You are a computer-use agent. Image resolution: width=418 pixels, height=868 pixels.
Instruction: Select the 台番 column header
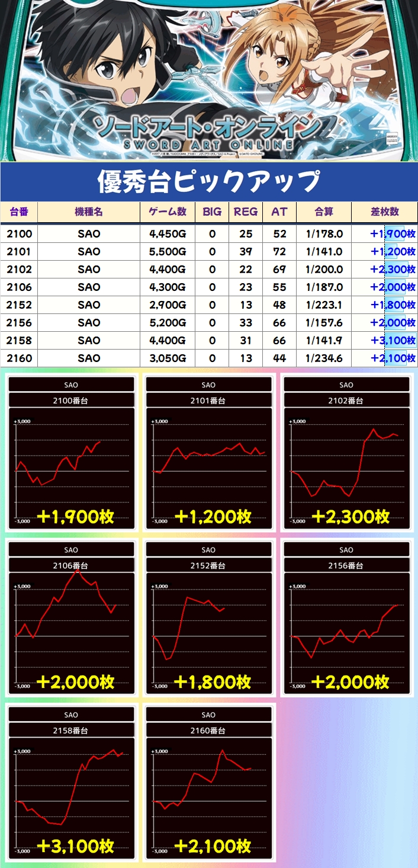pyautogui.click(x=19, y=212)
